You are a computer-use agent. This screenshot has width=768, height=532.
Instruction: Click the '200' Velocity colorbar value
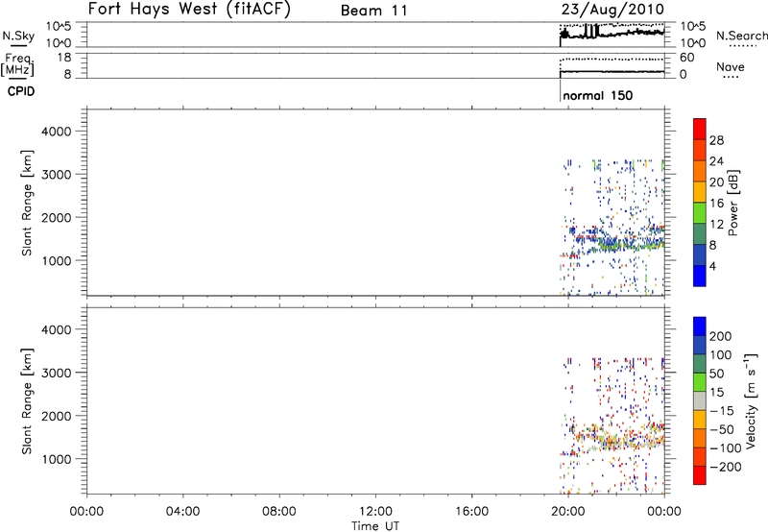point(721,336)
